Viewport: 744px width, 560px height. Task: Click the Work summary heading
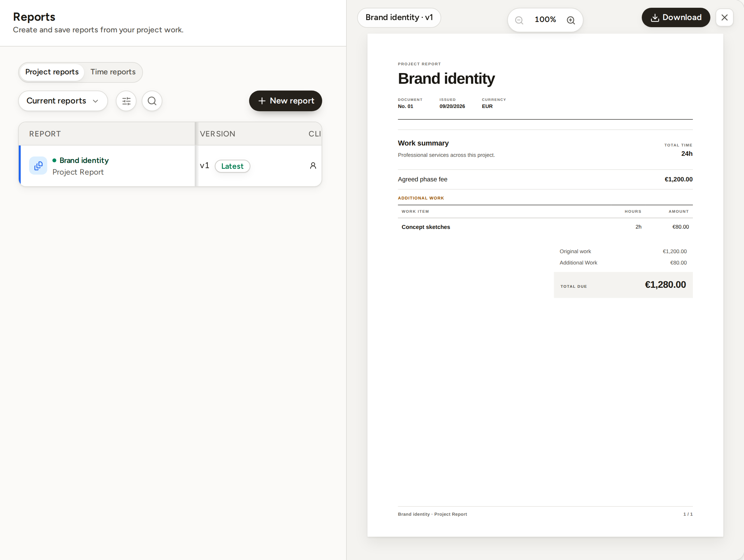[x=423, y=143]
